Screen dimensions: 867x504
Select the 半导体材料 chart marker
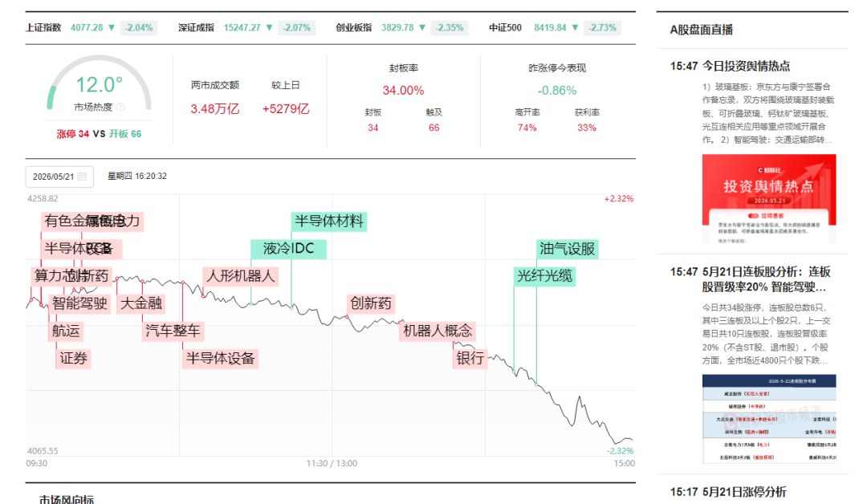click(x=329, y=222)
